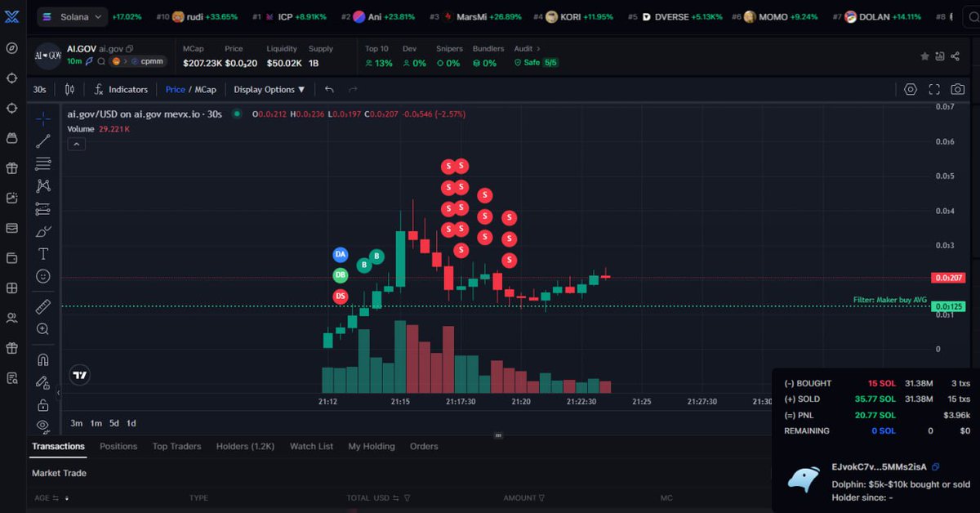This screenshot has height=513, width=980.
Task: Open chart settings hexagon icon
Action: point(911,89)
